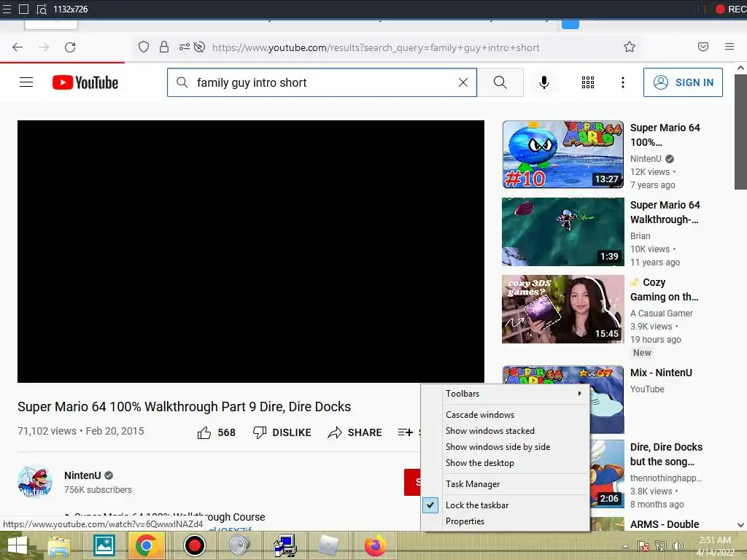747x560 pixels.
Task: Open the YouTube apps grid icon
Action: click(x=588, y=82)
